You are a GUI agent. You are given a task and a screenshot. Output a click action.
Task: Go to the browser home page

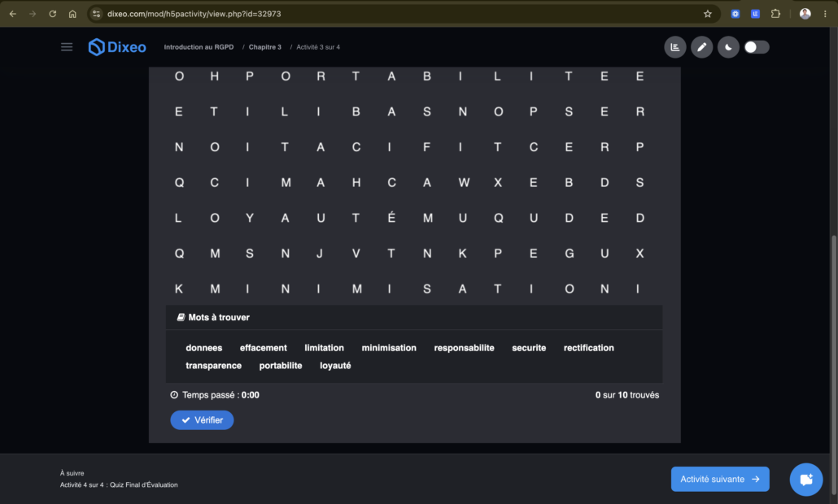pyautogui.click(x=72, y=14)
